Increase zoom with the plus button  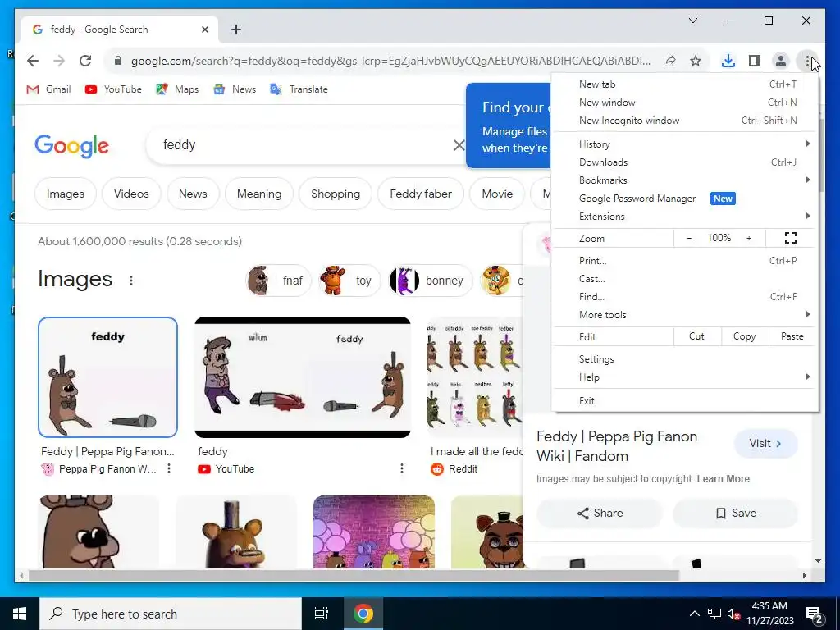tap(749, 238)
